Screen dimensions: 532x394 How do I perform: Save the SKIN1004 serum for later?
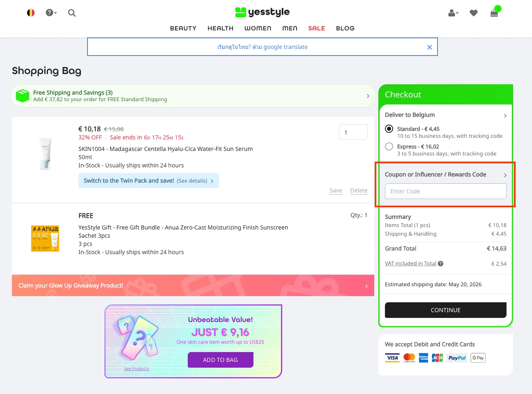click(336, 190)
